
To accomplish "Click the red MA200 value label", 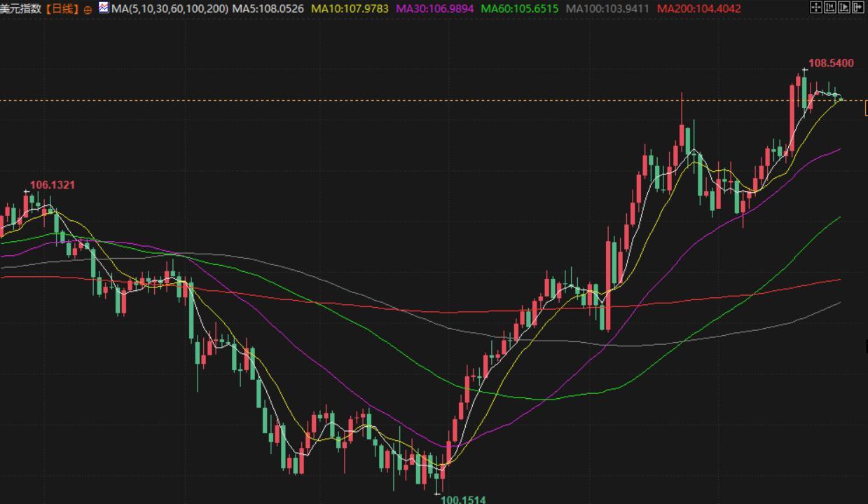I will point(698,9).
